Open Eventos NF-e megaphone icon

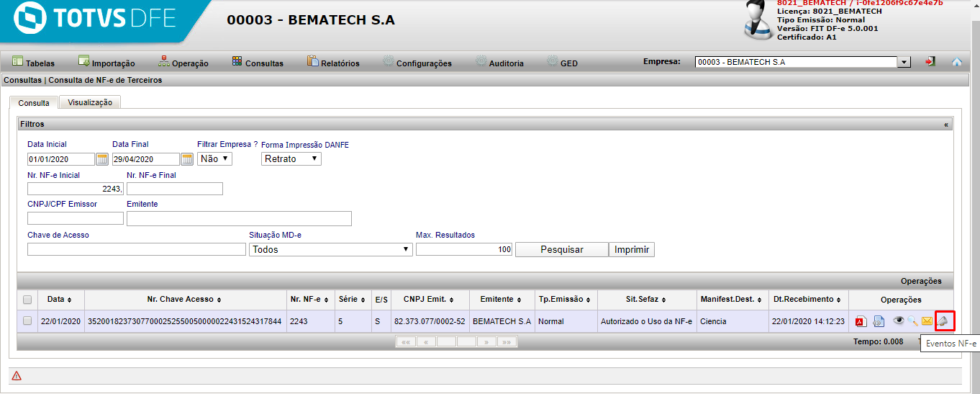945,321
